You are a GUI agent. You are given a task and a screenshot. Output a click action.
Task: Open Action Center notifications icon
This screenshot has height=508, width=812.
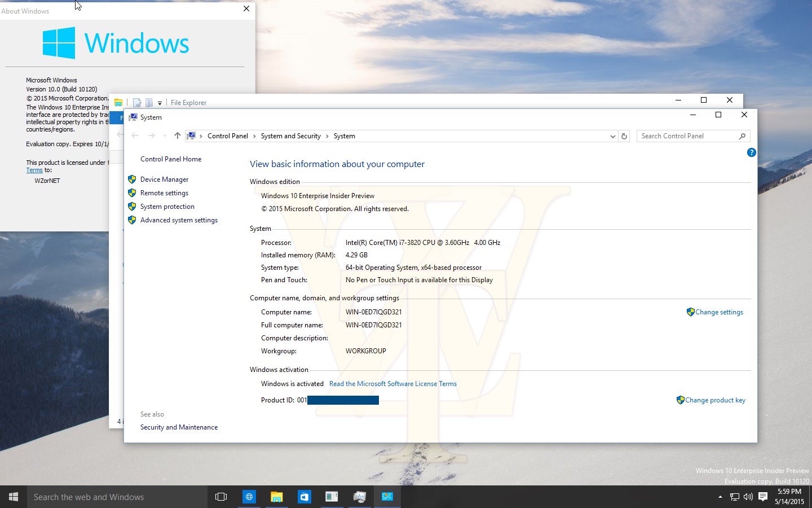pos(763,497)
